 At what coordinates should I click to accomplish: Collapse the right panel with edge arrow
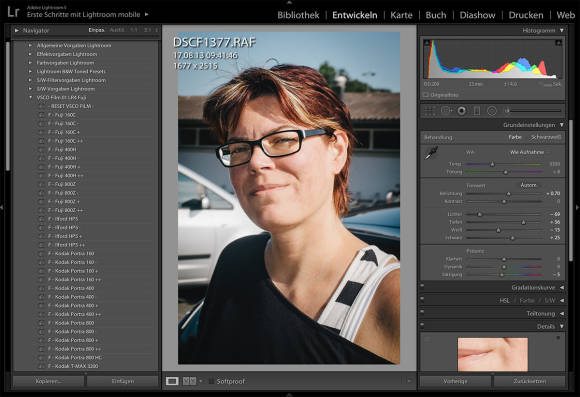pos(577,208)
